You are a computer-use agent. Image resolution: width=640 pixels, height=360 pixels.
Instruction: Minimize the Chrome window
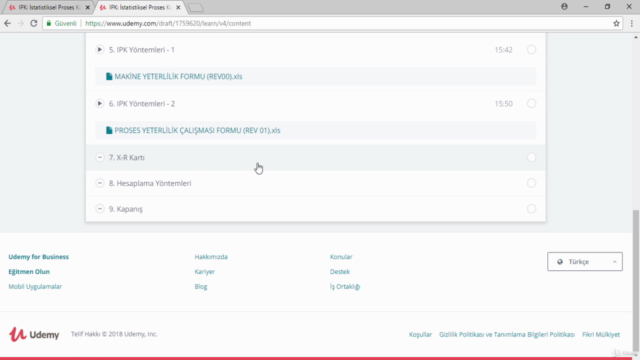point(586,7)
